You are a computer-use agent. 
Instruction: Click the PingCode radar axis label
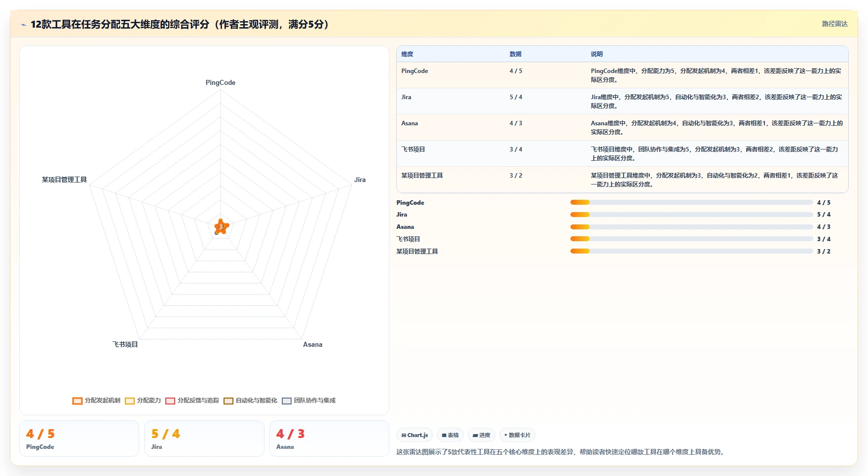pos(221,82)
